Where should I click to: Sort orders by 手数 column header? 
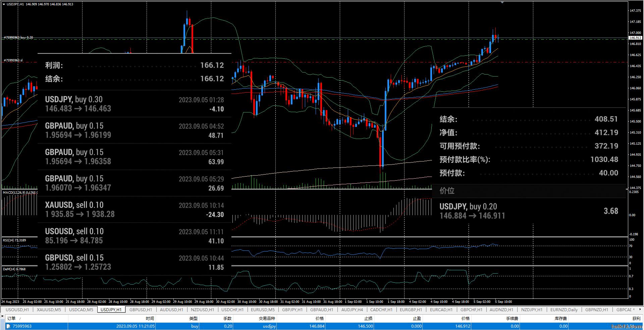[216, 318]
